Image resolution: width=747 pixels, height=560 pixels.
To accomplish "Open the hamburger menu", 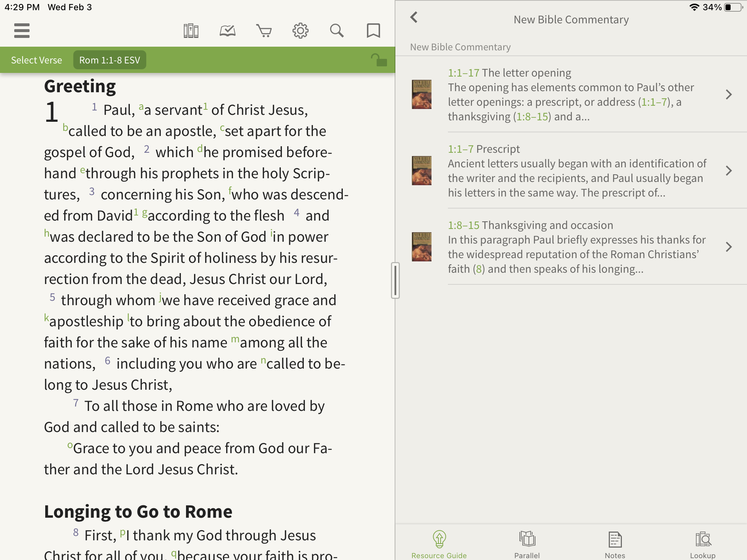I will (x=22, y=31).
